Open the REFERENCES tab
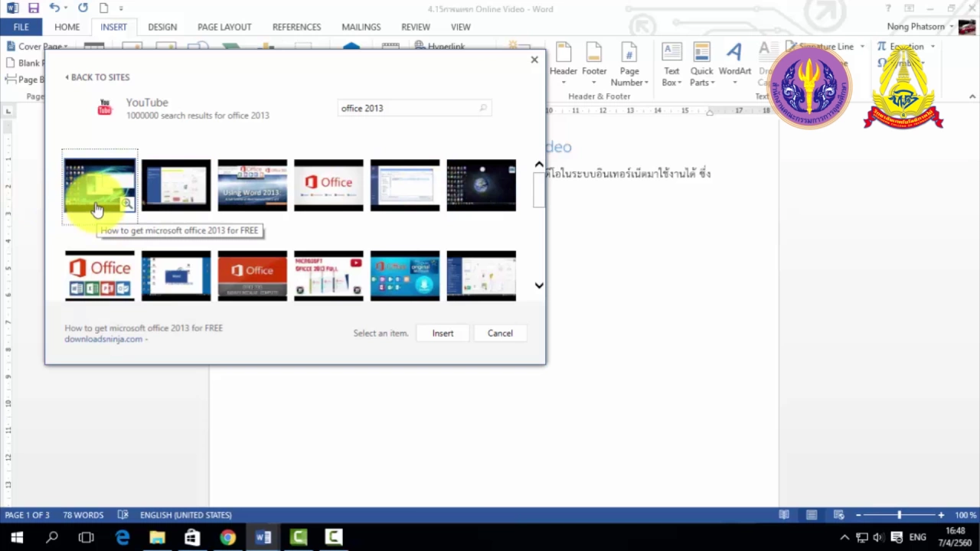This screenshot has width=980, height=551. (x=296, y=27)
